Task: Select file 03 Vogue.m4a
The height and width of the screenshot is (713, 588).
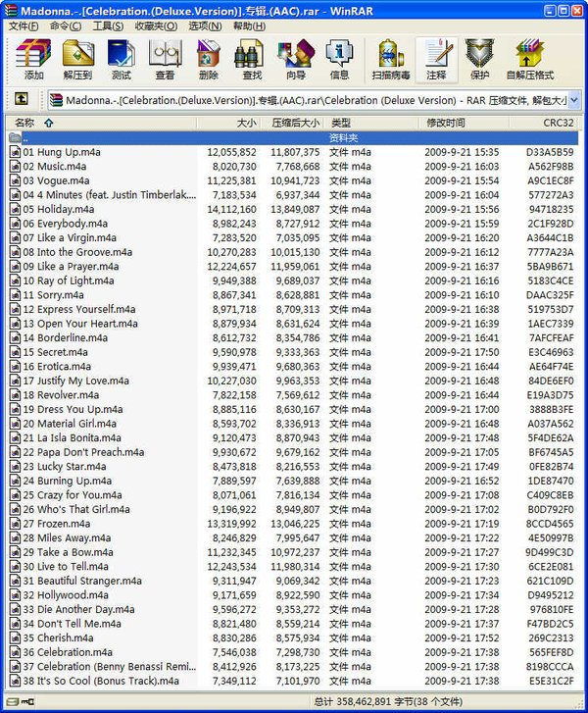Action: pyautogui.click(x=56, y=180)
